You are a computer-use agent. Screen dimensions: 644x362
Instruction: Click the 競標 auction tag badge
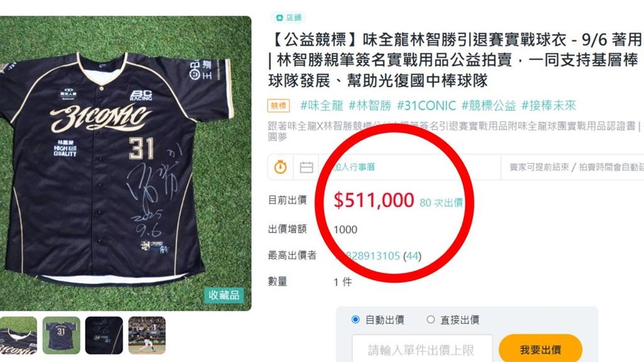(279, 106)
